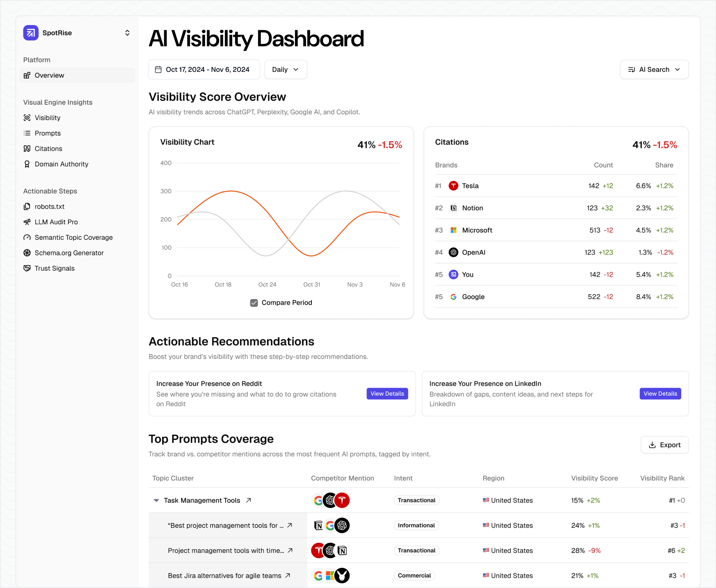Click the Domain Authority badge icon
The height and width of the screenshot is (588, 716).
[x=27, y=164]
